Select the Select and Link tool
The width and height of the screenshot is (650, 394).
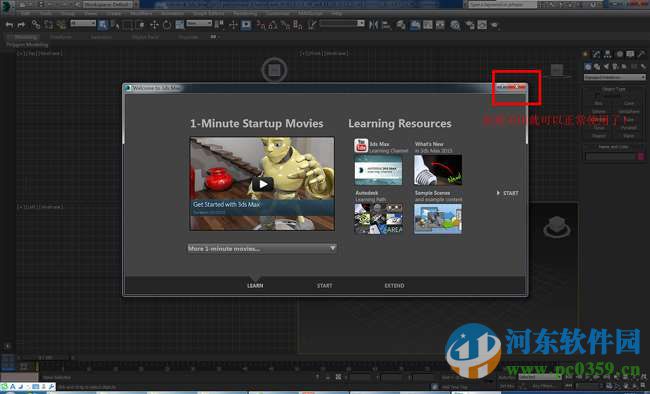[36, 25]
